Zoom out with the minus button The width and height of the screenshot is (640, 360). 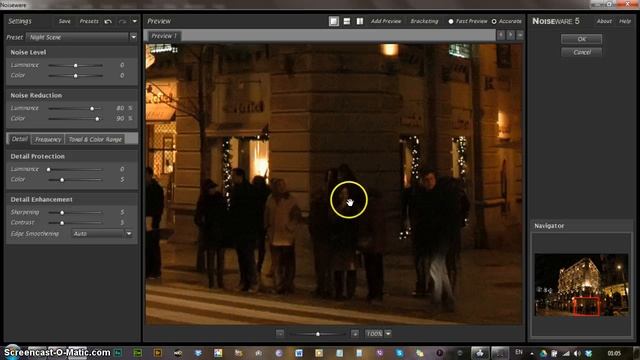click(x=280, y=333)
